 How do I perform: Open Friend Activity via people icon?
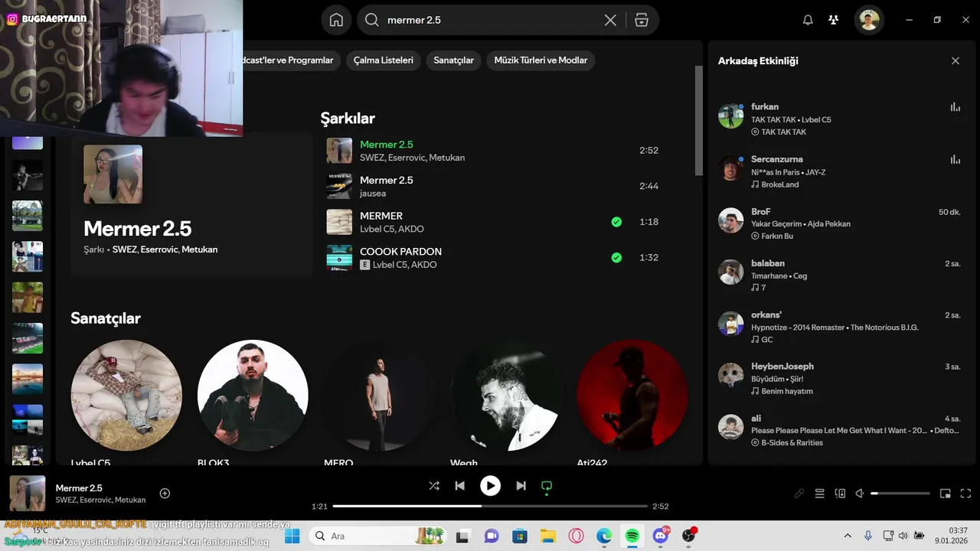(x=834, y=20)
